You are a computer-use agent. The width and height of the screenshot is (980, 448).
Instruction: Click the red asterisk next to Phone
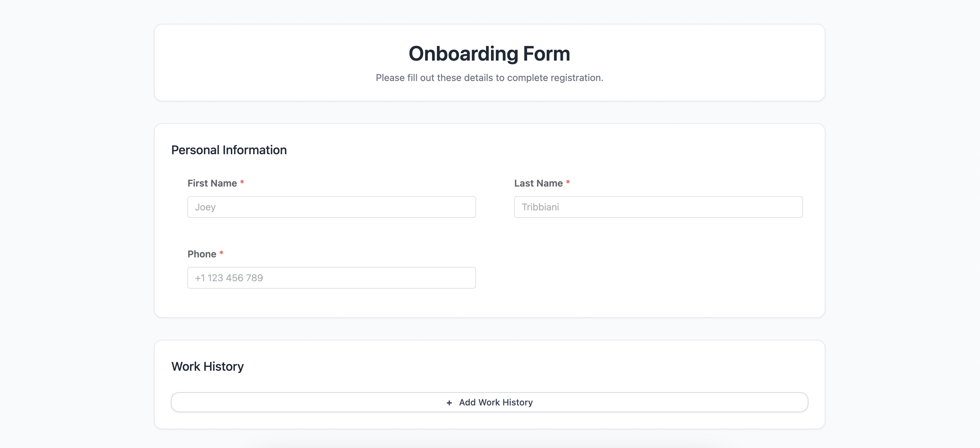tap(221, 253)
